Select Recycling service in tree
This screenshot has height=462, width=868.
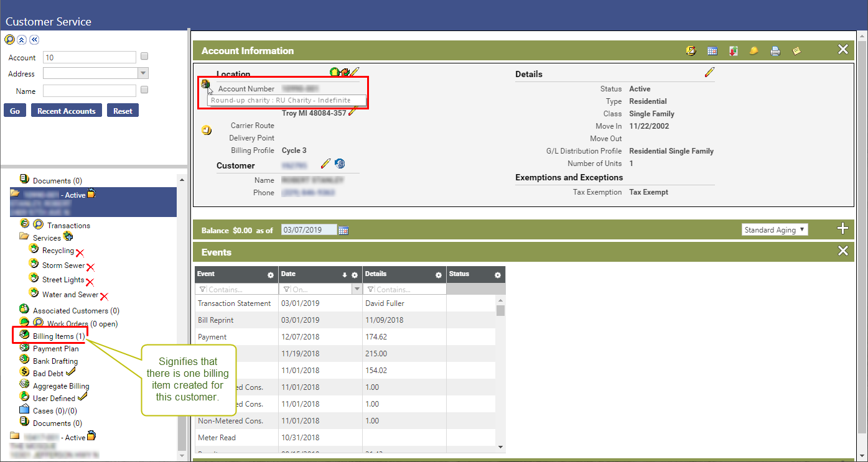click(x=58, y=251)
